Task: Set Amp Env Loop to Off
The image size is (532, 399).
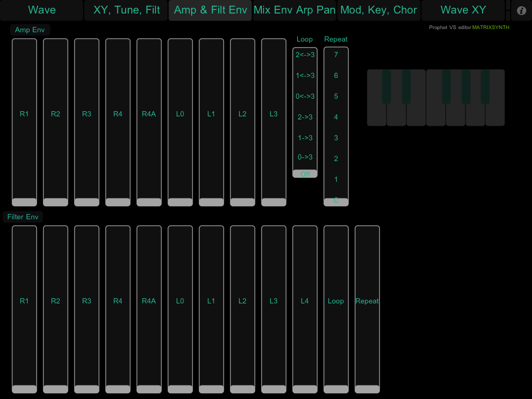Action: 305,174
